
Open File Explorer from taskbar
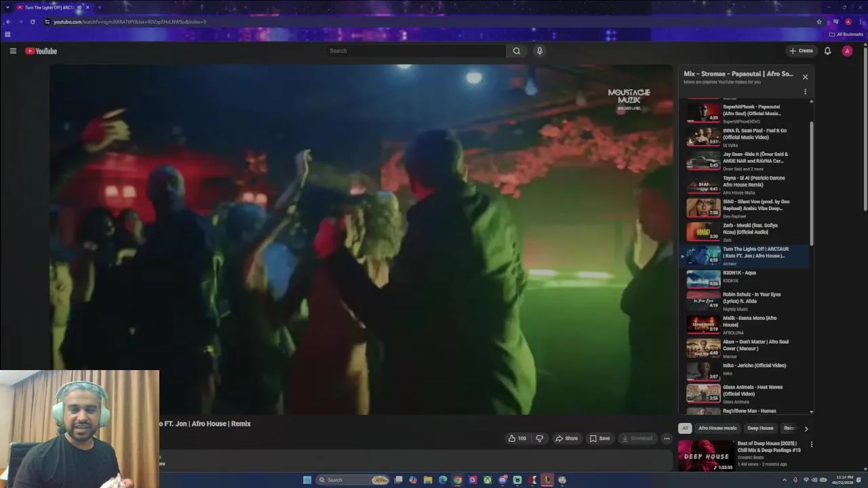pos(428,480)
